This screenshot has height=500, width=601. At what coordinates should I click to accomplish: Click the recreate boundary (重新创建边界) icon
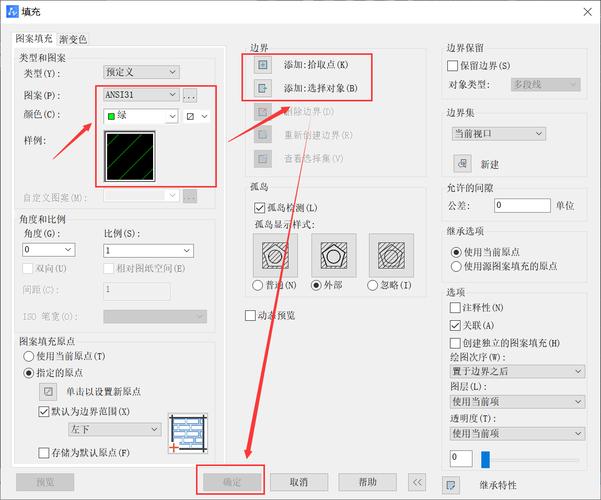click(263, 135)
